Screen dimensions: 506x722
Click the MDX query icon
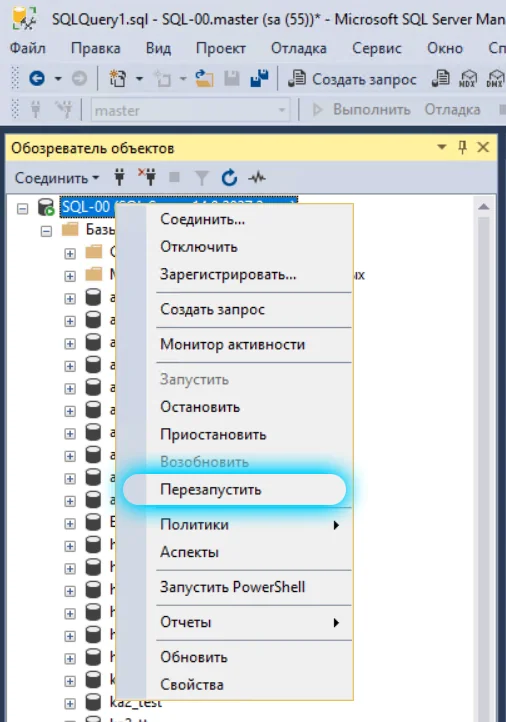[468, 79]
